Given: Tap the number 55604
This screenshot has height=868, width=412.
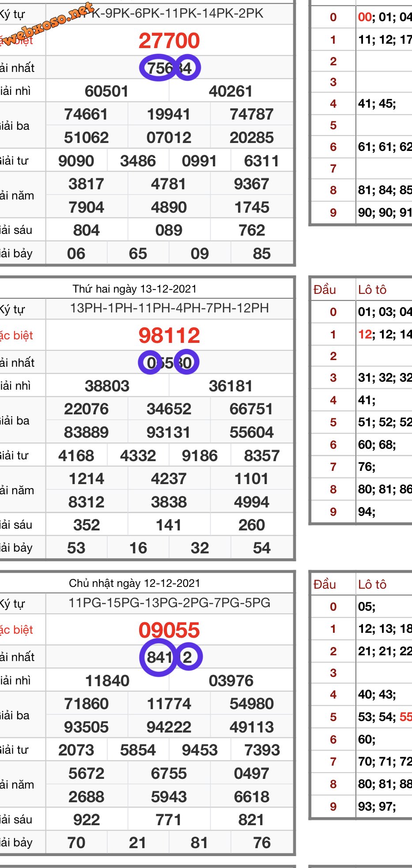Looking at the screenshot, I should pos(252,432).
